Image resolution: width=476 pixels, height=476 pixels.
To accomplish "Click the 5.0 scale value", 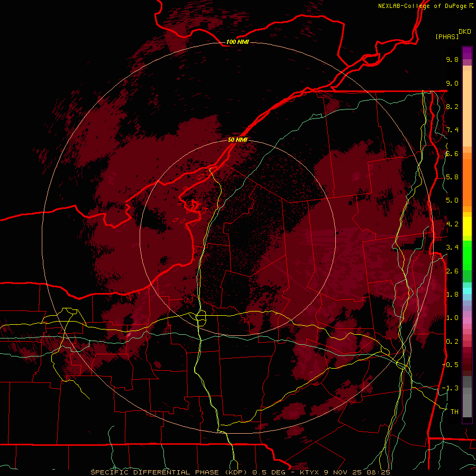I will point(452,200).
